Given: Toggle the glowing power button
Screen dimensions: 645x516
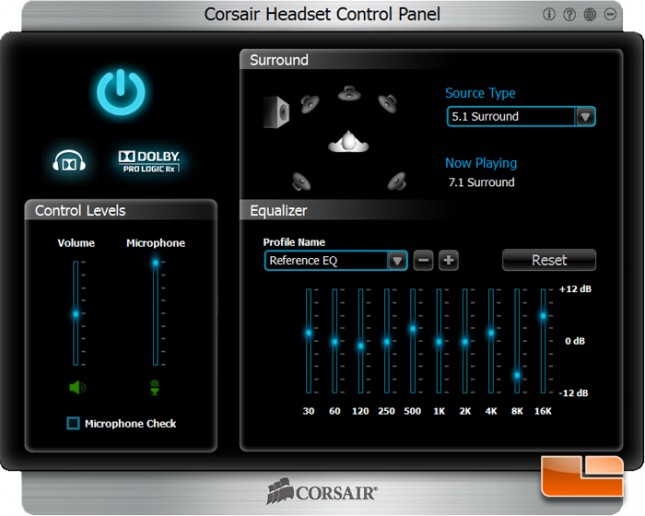Looking at the screenshot, I should [121, 92].
